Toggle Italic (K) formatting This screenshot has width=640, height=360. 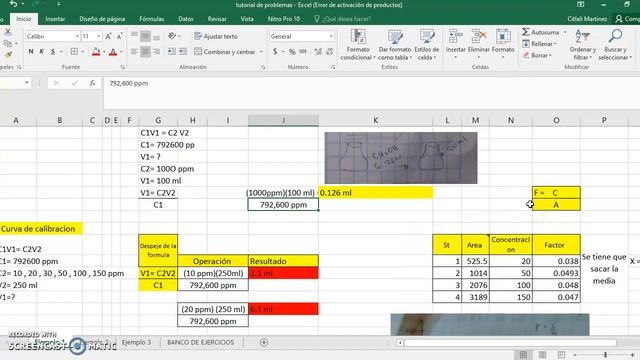click(x=42, y=52)
